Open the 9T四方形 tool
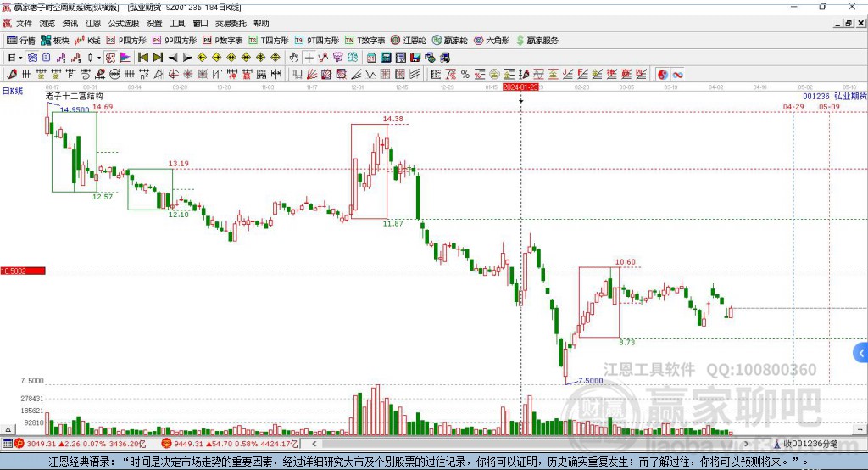 point(317,41)
